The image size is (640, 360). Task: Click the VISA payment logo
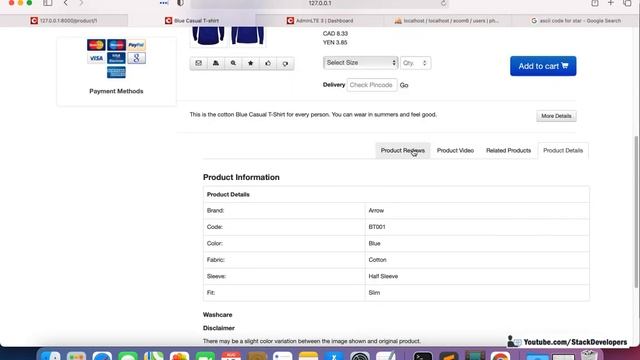[96, 58]
